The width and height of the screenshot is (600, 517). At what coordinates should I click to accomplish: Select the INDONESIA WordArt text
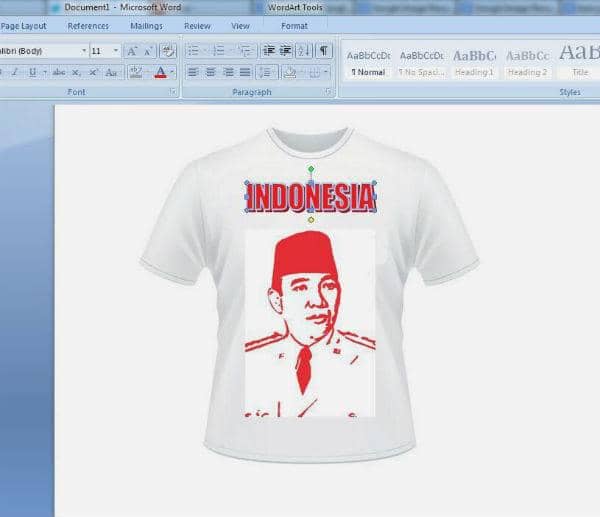click(x=311, y=198)
